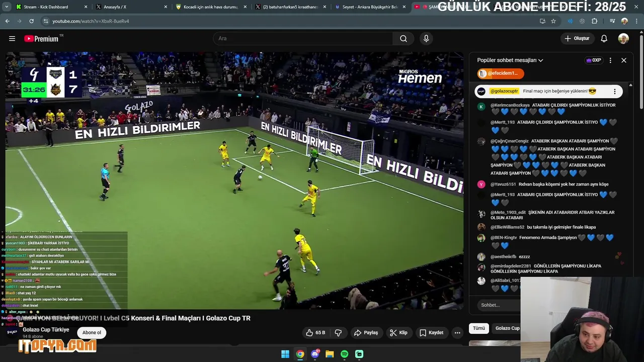Like the video (65 B)
The image size is (644, 362).
pos(315,333)
